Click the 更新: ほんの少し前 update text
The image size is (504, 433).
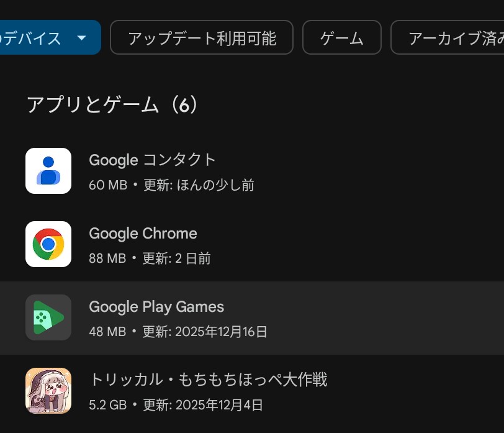point(198,185)
